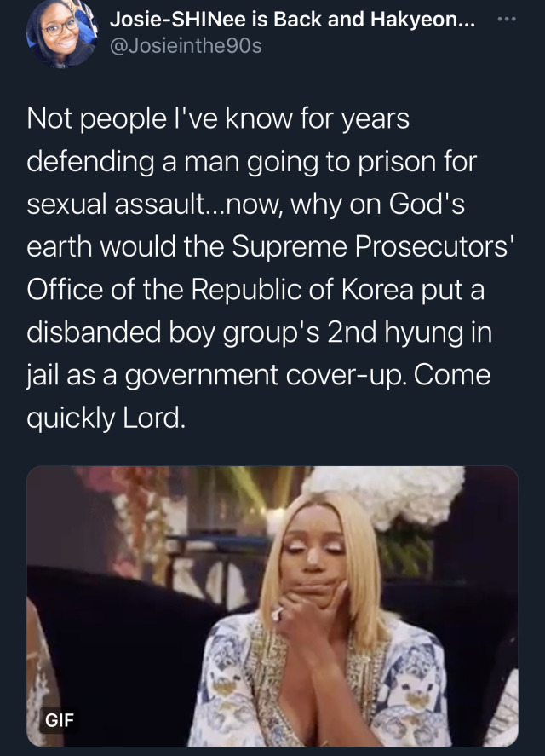This screenshot has height=756, width=545.
Task: Tap the opening line "Not people I've know for years"
Action: [x=218, y=118]
